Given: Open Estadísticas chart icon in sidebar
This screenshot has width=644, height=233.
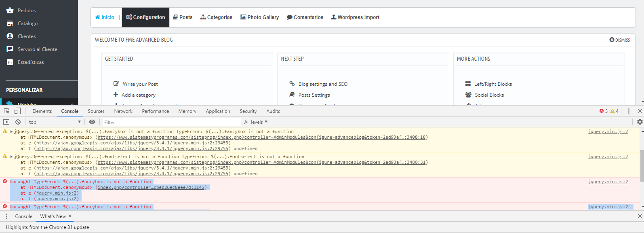Looking at the screenshot, I should [10, 62].
